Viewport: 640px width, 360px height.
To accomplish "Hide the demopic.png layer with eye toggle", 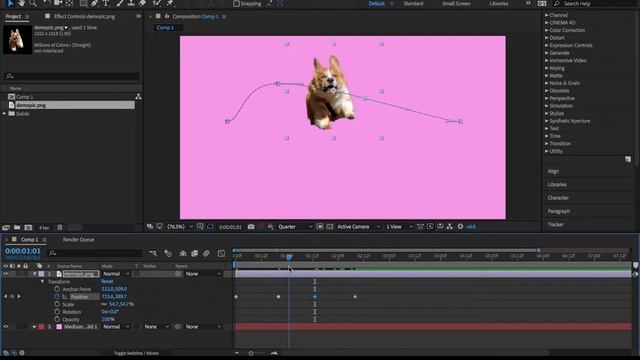I will (x=6, y=274).
